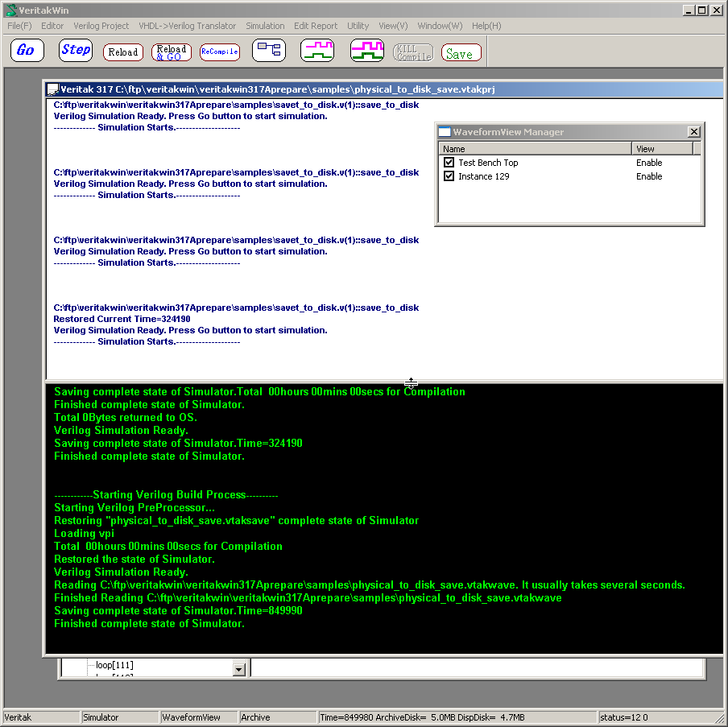Click the Veritak 317 project window title bar
This screenshot has height=727, width=728.
tap(384, 89)
